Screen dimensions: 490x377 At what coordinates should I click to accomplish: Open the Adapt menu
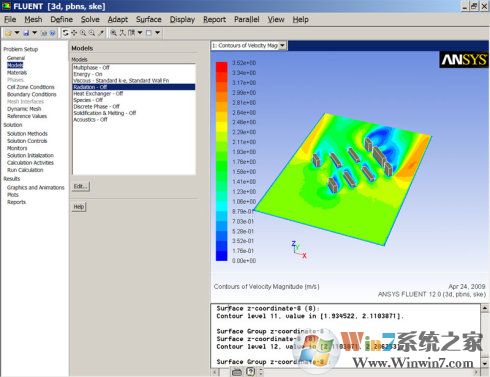click(x=118, y=20)
